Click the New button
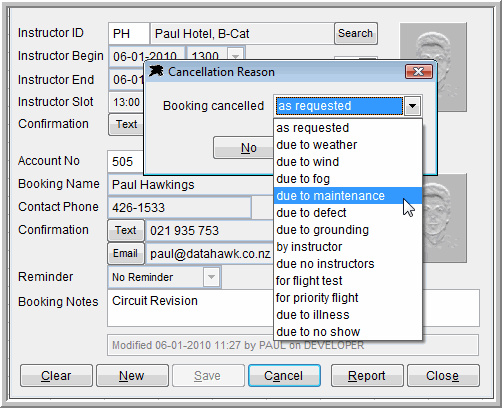The height and width of the screenshot is (408, 502). pos(132,376)
